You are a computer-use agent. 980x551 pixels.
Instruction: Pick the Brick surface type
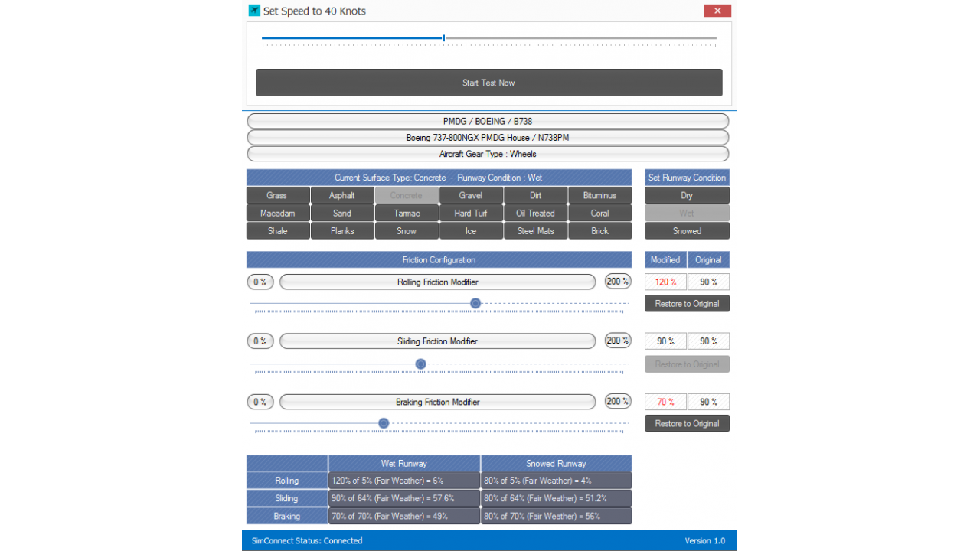click(599, 230)
